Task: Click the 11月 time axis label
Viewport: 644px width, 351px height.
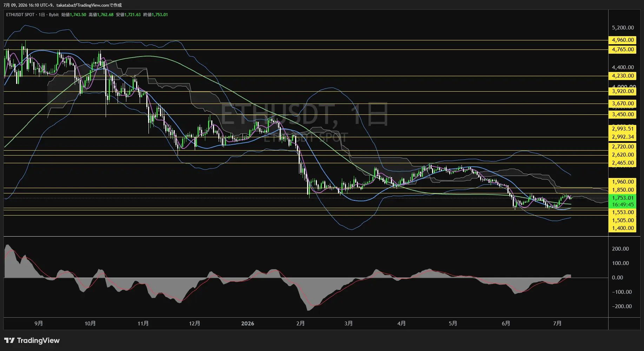Action: [143, 323]
